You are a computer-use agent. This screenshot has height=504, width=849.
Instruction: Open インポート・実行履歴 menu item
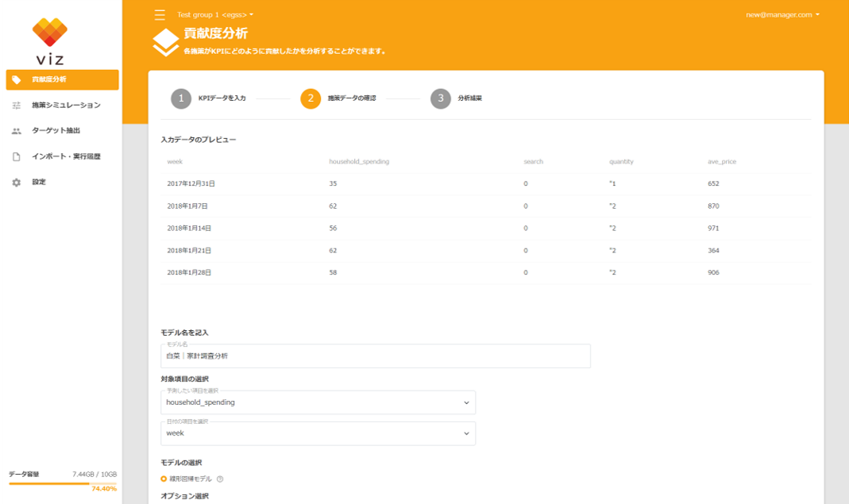[62, 156]
